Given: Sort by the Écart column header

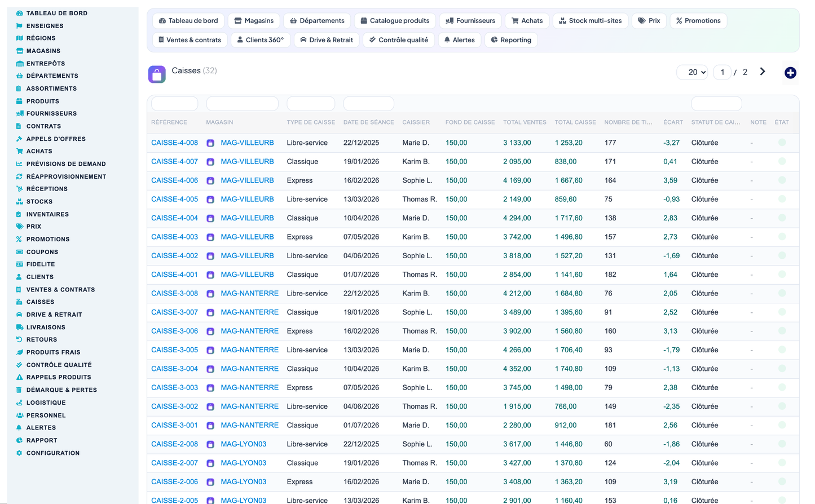Looking at the screenshot, I should (x=673, y=122).
